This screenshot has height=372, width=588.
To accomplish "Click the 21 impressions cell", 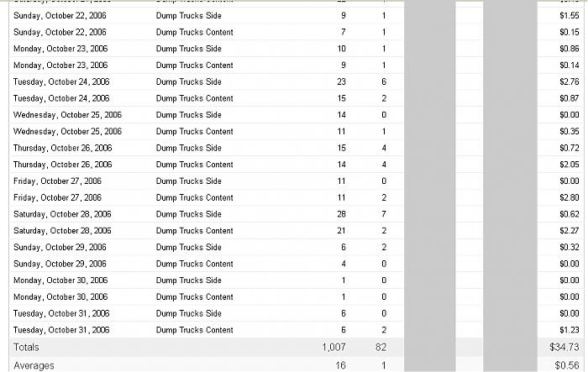I will pyautogui.click(x=340, y=231).
